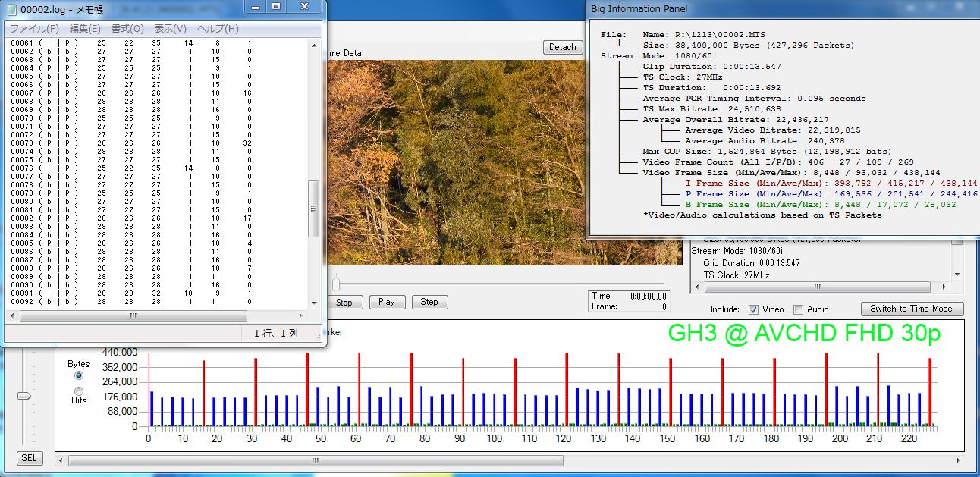Open the ファイル(F) menu in Notepad
Screen dimensions: 980x477
pos(34,29)
